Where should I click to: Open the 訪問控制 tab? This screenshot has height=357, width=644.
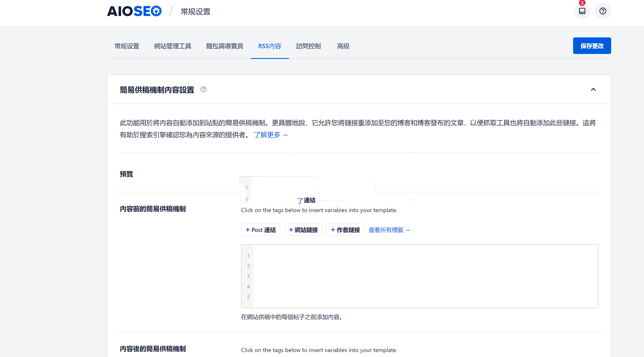(x=308, y=46)
